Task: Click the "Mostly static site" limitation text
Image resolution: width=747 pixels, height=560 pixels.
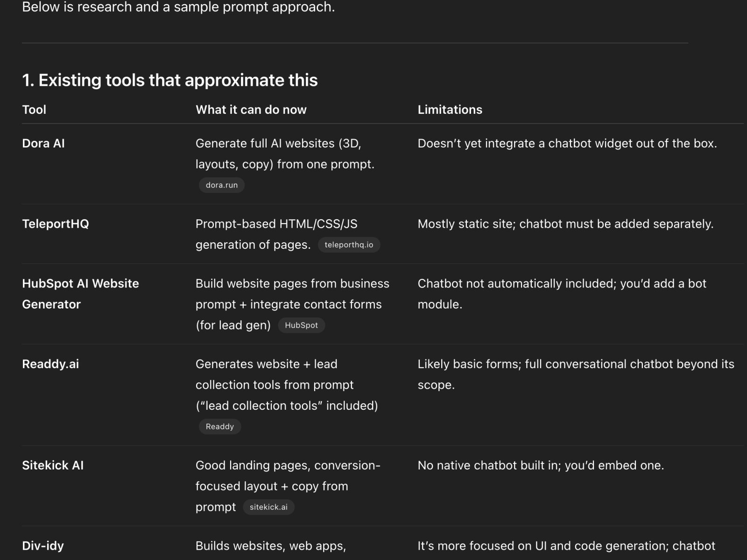Action: pyautogui.click(x=565, y=224)
